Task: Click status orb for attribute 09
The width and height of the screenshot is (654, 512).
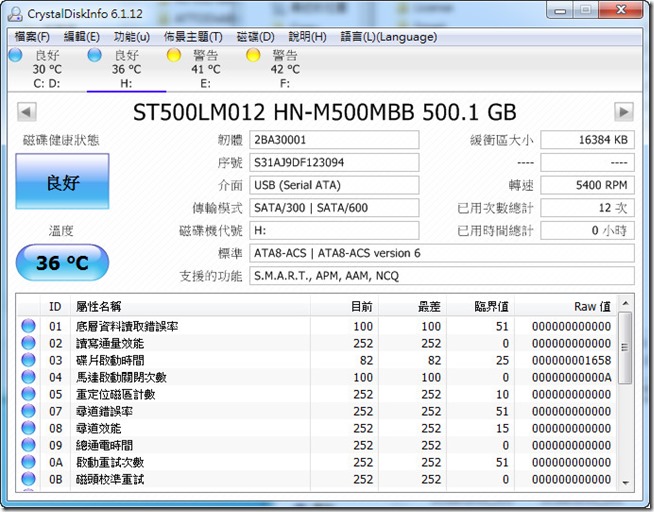Action: click(28, 445)
